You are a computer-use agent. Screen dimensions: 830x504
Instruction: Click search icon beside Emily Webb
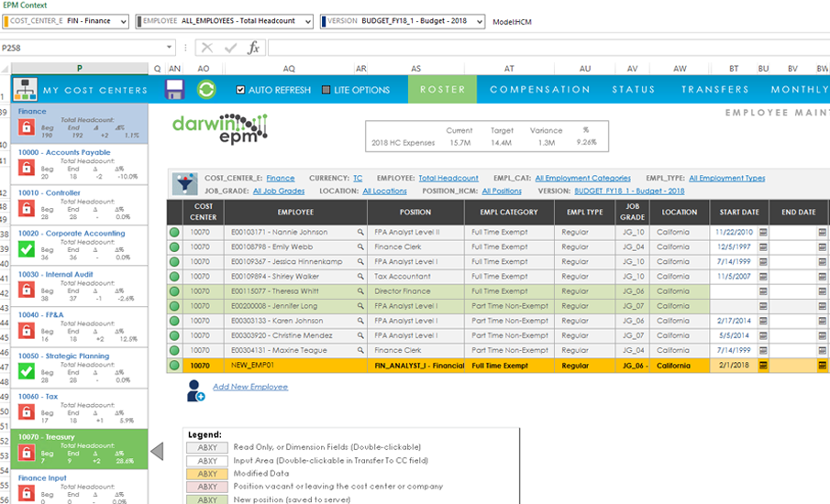360,247
